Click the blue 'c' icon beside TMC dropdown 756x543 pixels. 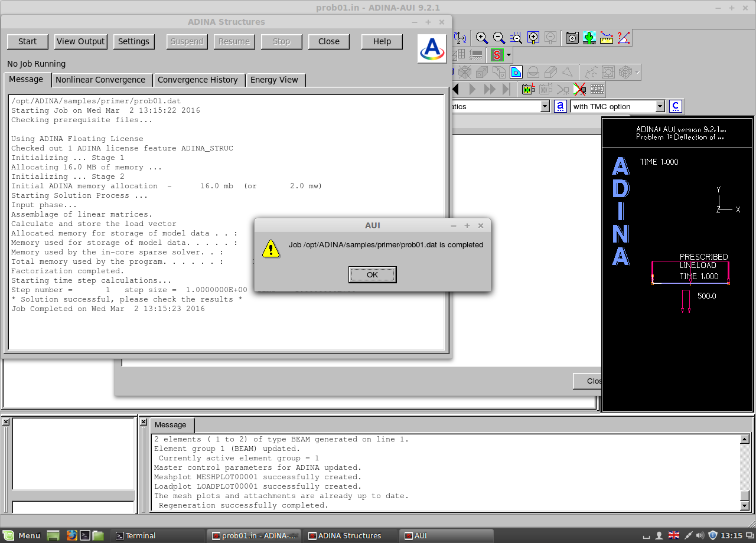(x=676, y=107)
